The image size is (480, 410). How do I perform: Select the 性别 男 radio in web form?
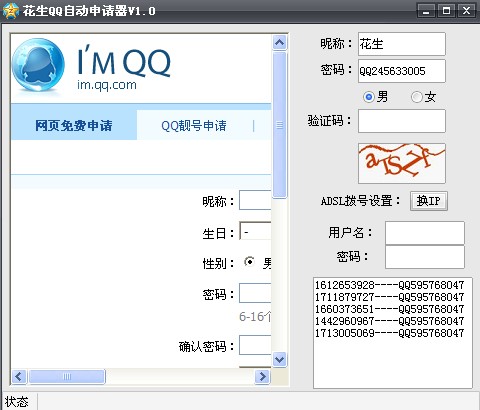coord(249,262)
